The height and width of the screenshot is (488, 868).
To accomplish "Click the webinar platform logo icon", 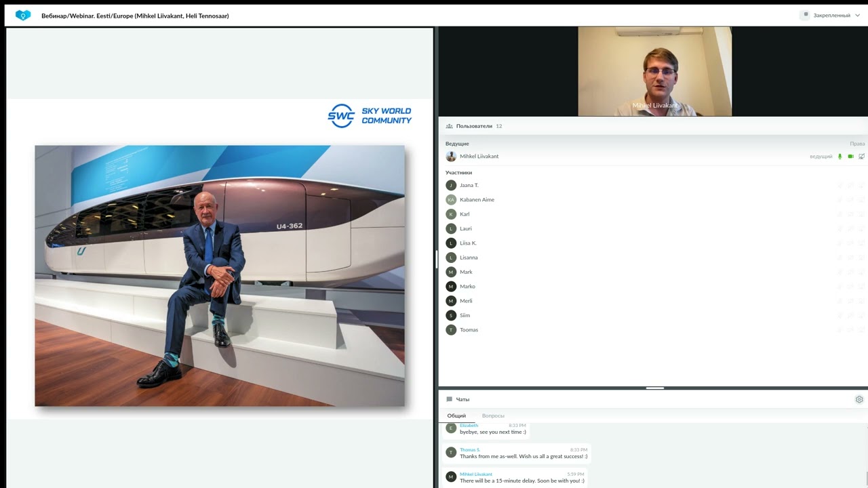I will [23, 15].
